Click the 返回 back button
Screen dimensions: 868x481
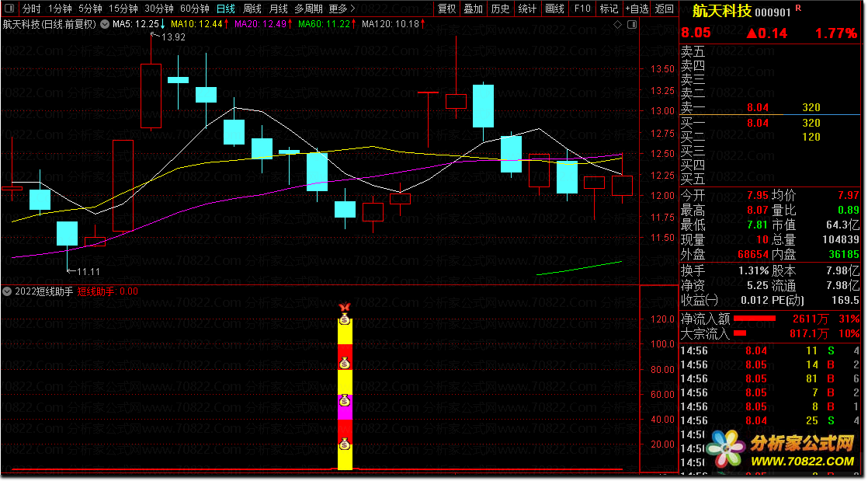[665, 9]
